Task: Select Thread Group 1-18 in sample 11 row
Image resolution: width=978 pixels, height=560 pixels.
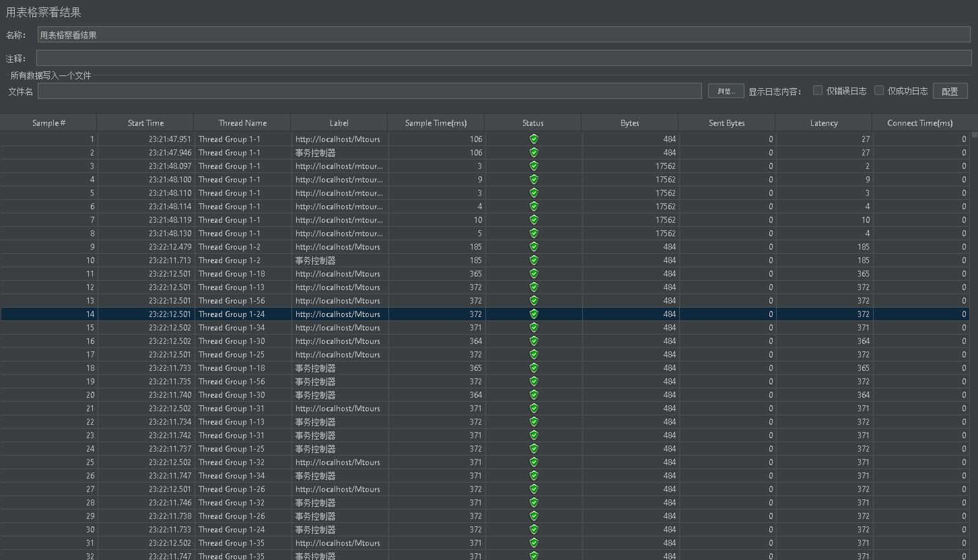Action: 232,274
